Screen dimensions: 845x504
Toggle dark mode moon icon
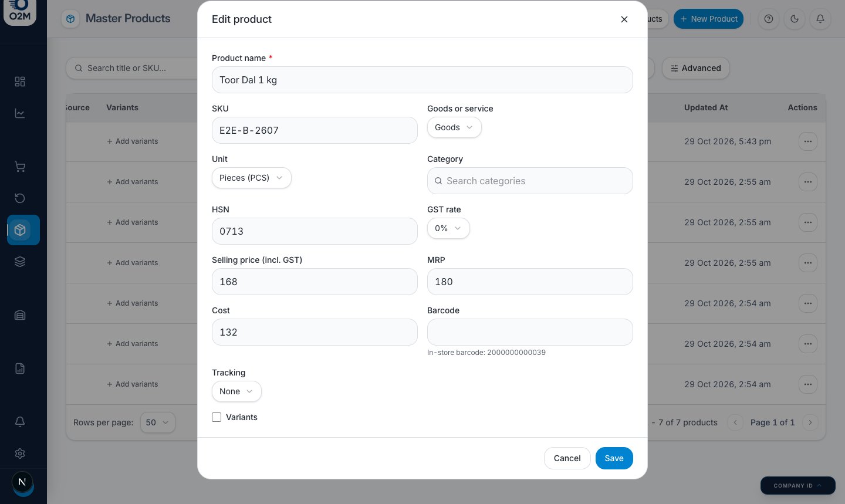tap(795, 19)
